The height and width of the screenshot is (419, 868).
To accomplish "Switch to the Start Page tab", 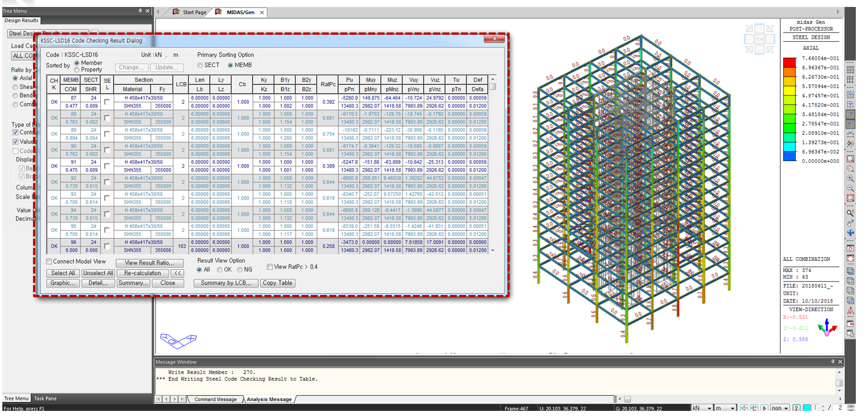I will pyautogui.click(x=190, y=12).
